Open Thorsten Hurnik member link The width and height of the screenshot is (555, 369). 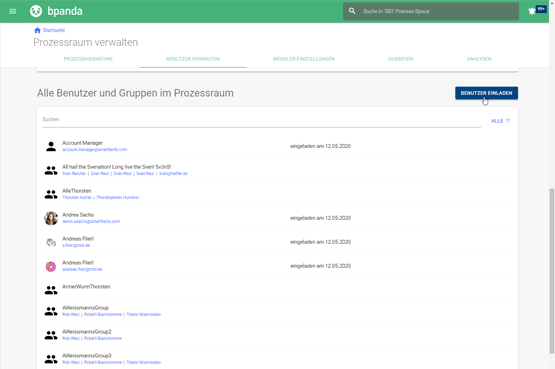click(77, 197)
